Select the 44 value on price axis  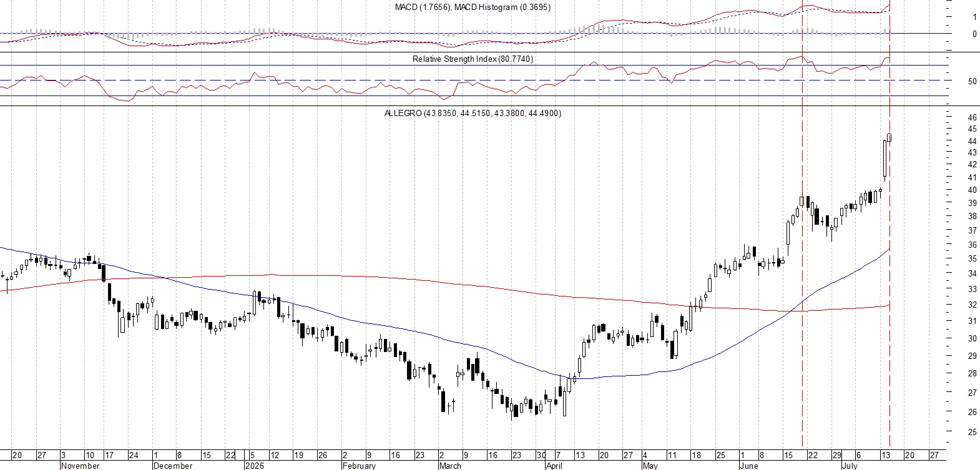tap(972, 141)
